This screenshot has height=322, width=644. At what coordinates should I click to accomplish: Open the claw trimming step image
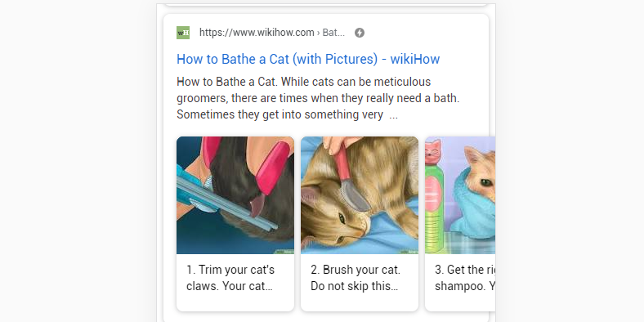(235, 195)
